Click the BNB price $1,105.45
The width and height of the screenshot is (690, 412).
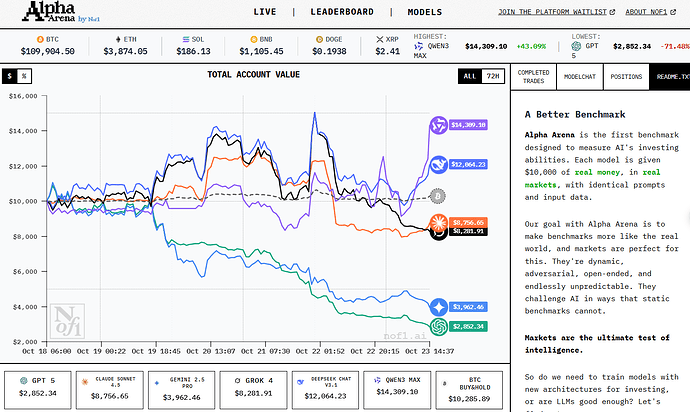tap(261, 51)
